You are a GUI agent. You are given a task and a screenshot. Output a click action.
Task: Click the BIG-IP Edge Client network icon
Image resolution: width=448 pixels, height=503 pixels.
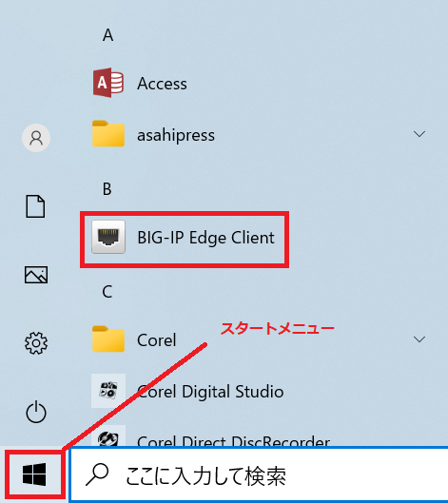[108, 237]
